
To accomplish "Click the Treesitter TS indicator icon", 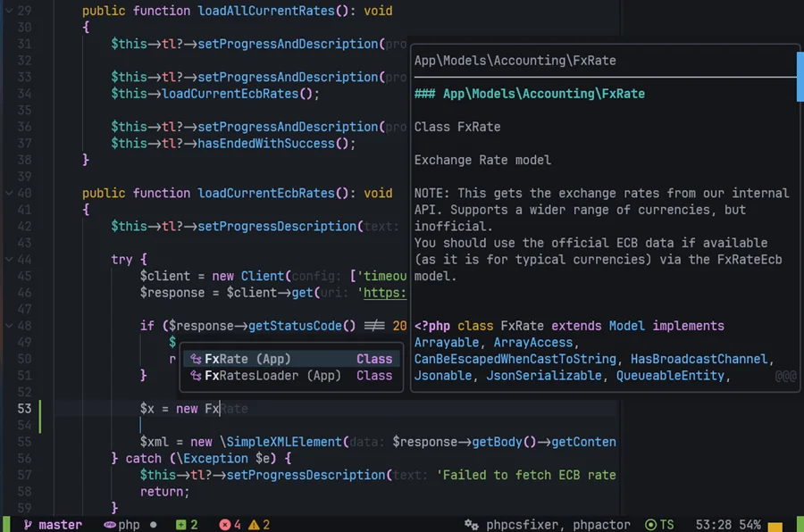I will coord(650,525).
